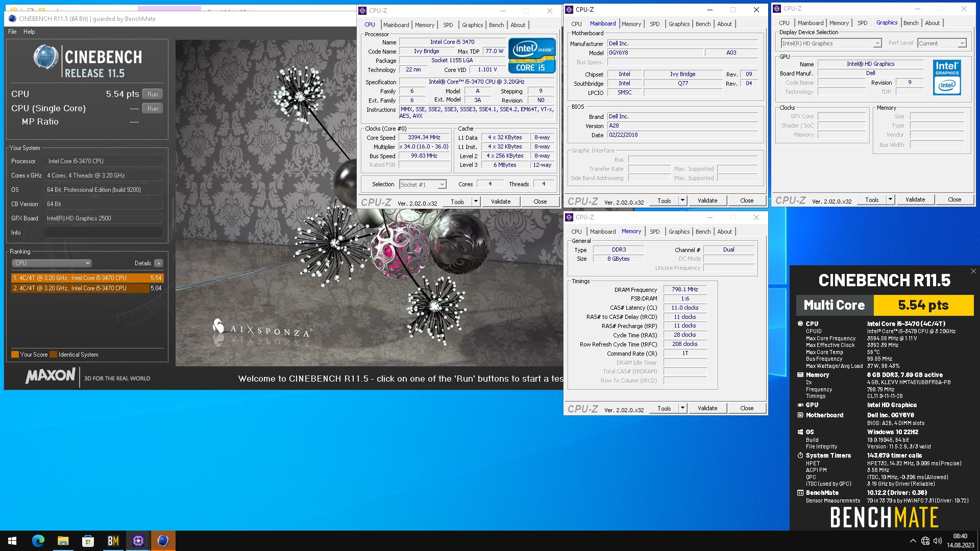This screenshot has height=551, width=980.
Task: Open Graphics tab in Memory window
Action: 679,232
